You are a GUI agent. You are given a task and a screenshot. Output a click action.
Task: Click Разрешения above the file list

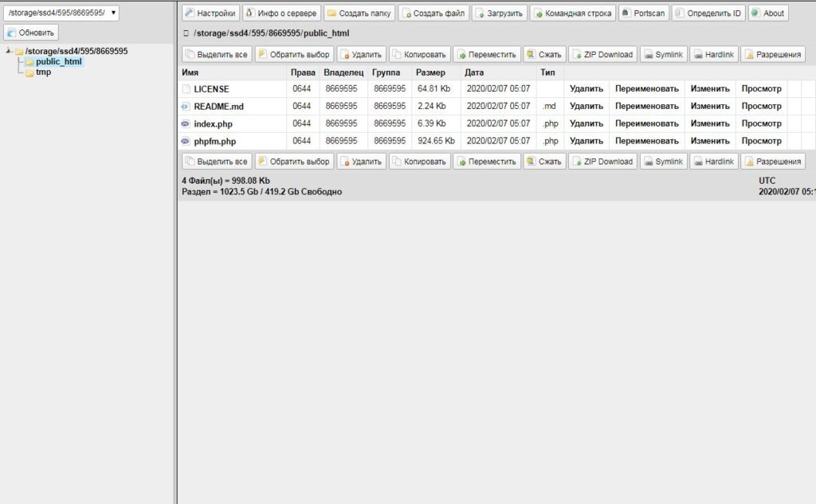(x=773, y=54)
